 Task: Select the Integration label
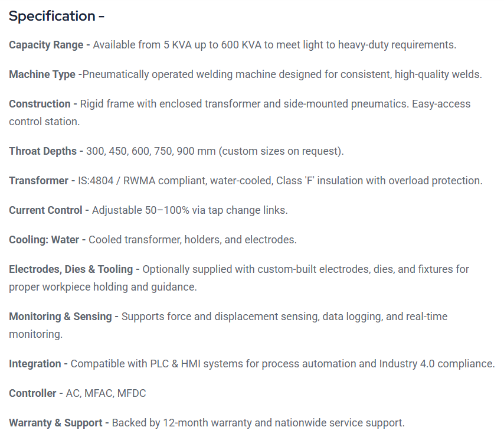[x=35, y=364]
